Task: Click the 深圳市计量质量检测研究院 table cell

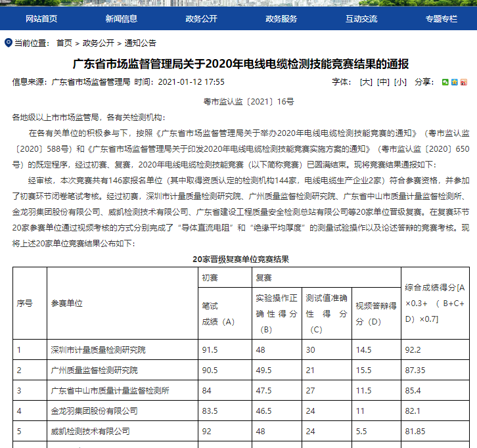Action: [99, 349]
